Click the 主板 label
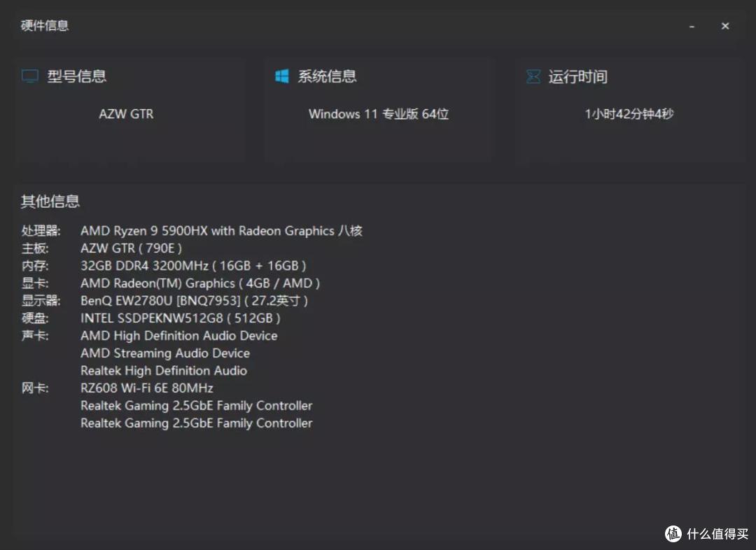This screenshot has width=756, height=550. point(35,248)
